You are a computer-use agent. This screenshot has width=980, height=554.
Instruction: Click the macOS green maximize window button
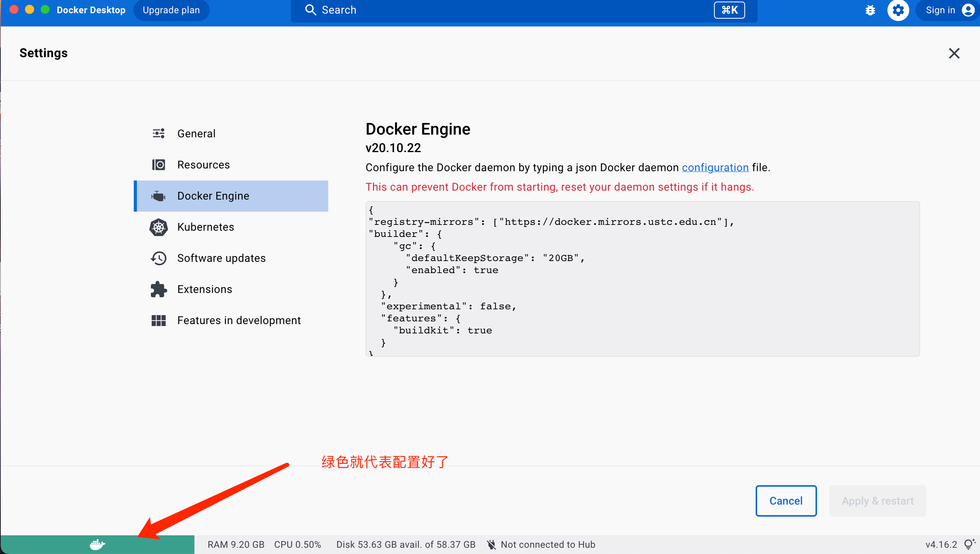pyautogui.click(x=45, y=9)
